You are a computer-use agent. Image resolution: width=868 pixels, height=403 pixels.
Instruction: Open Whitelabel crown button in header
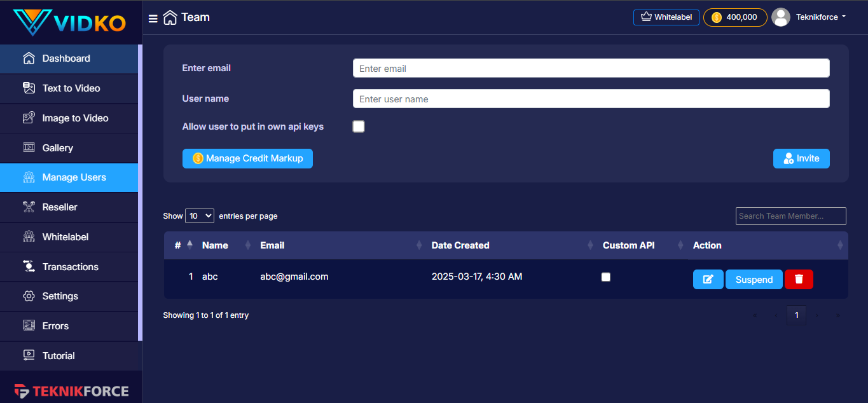tap(666, 17)
